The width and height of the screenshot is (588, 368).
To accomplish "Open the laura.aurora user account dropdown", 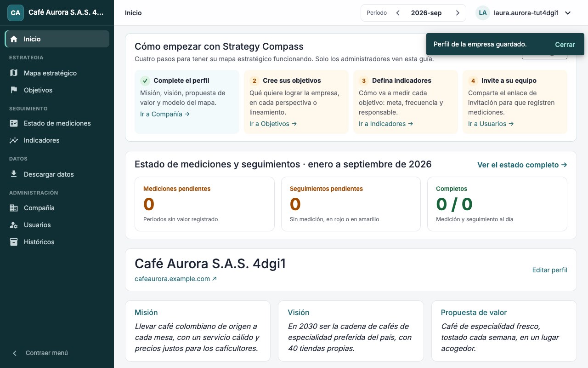I will (x=524, y=13).
